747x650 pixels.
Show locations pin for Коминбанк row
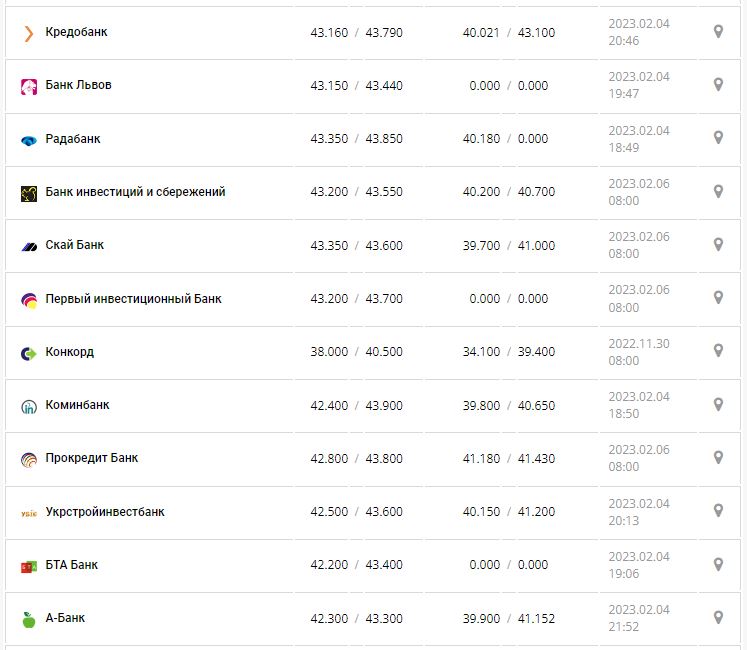tap(718, 405)
